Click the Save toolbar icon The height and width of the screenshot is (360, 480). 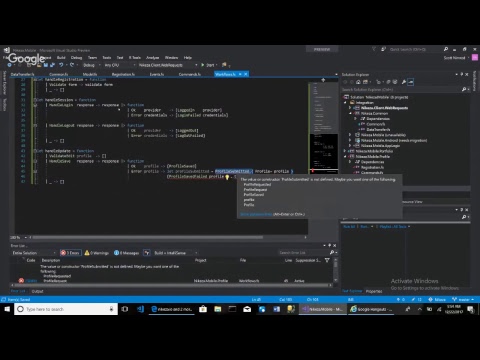click(x=46, y=65)
